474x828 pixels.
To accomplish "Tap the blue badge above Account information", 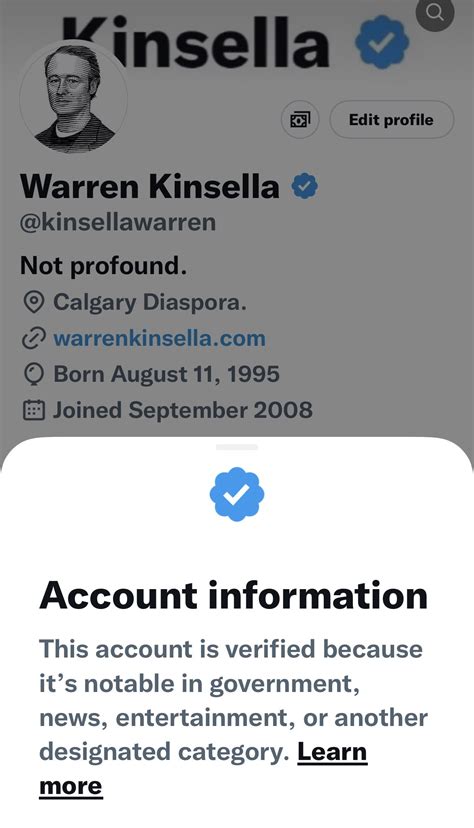I will click(237, 494).
